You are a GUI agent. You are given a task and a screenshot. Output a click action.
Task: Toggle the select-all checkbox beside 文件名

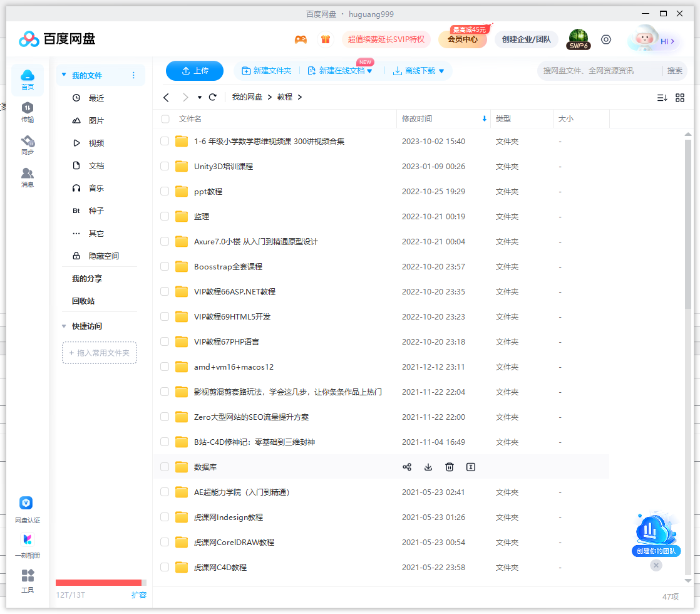(165, 119)
